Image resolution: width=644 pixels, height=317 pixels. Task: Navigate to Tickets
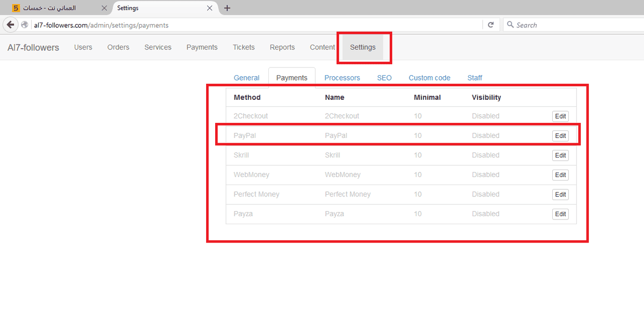[x=244, y=47]
